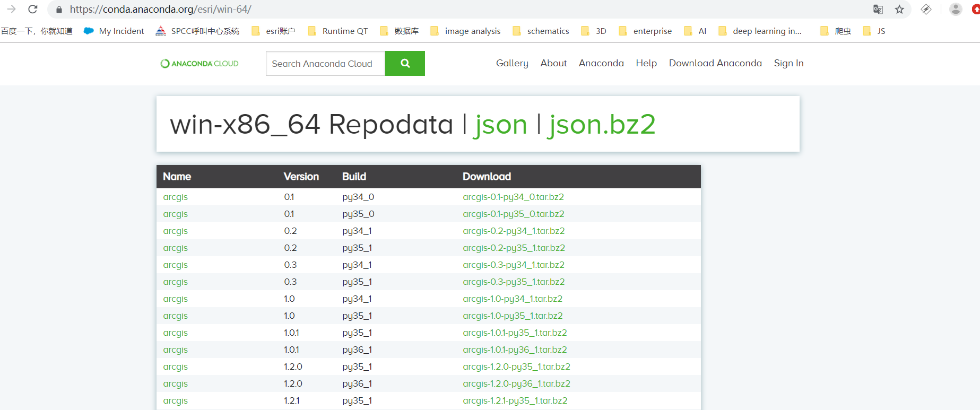The width and height of the screenshot is (980, 410).
Task: Open the Gallery menu item
Action: (512, 63)
